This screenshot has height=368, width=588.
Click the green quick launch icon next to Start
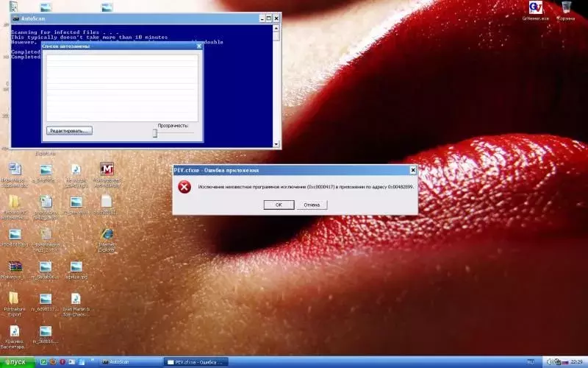coord(43,362)
